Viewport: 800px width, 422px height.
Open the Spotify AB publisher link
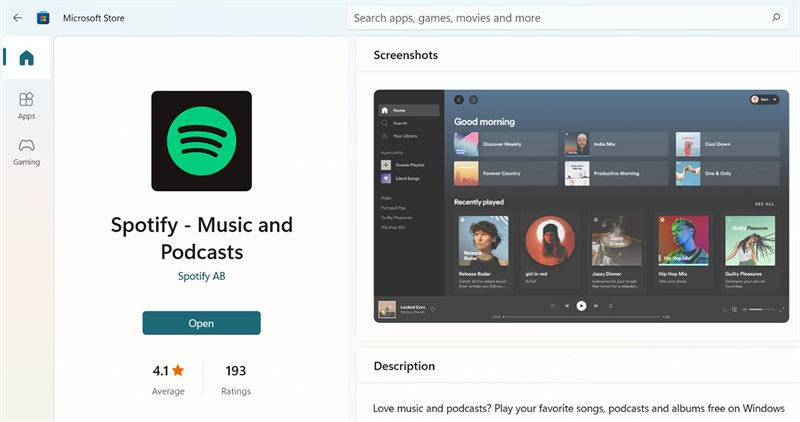(202, 276)
